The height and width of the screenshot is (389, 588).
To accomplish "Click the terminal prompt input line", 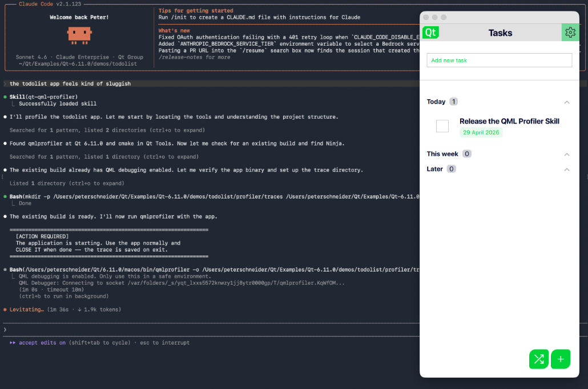I will tap(210, 330).
